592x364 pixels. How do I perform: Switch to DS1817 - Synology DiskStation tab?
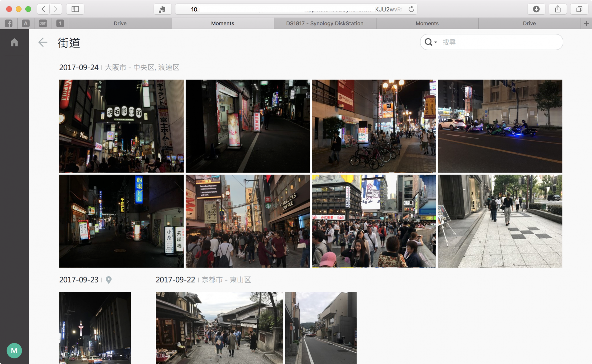pos(325,23)
